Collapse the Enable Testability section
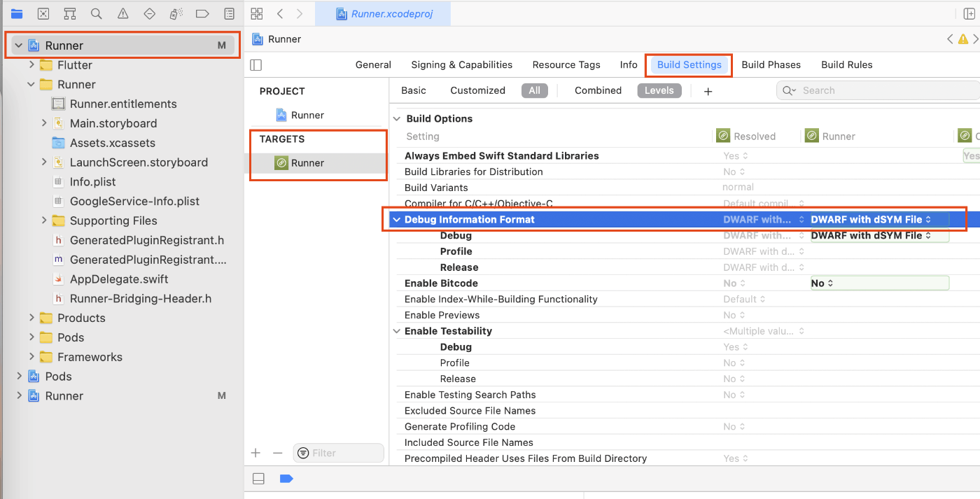Viewport: 980px width, 499px height. pos(397,330)
